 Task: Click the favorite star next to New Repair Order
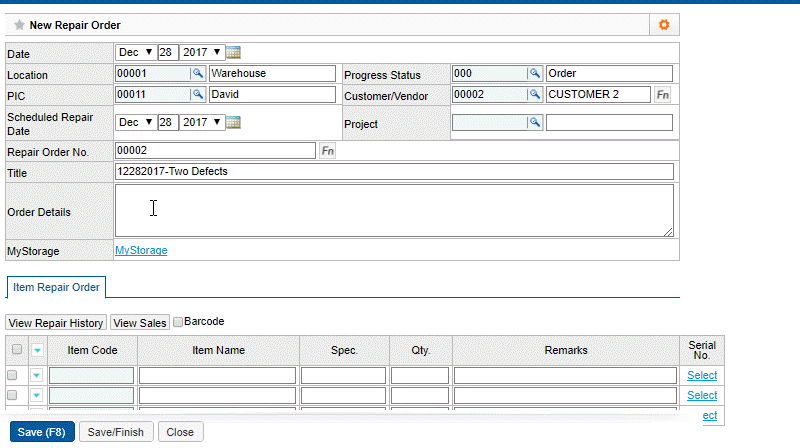coord(19,25)
